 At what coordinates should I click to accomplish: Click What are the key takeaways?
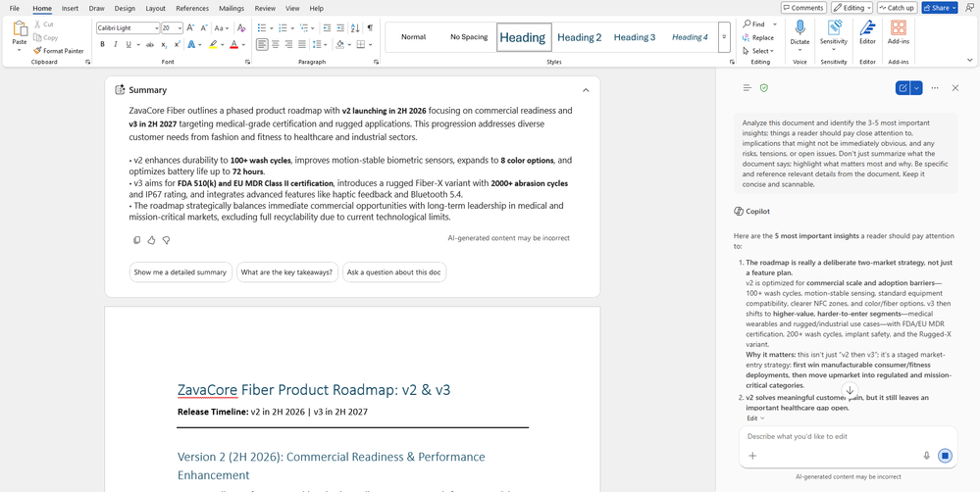click(x=286, y=272)
